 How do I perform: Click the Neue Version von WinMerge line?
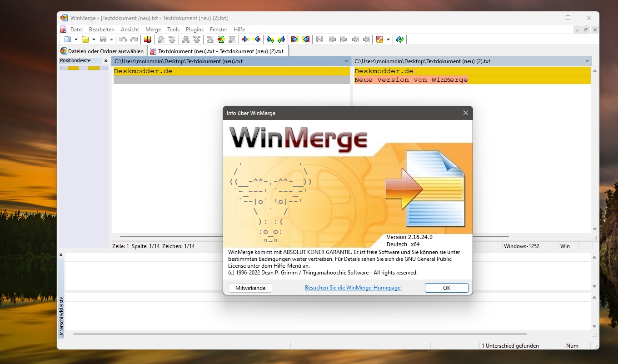(473, 80)
